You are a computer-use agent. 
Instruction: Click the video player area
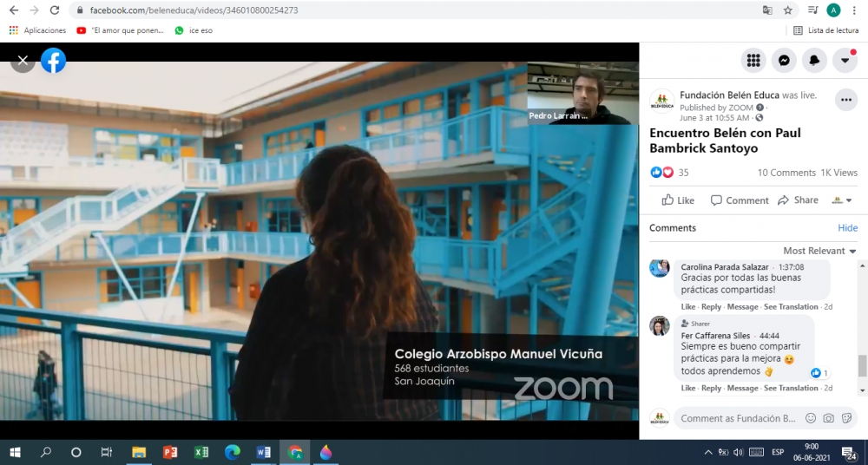click(x=319, y=241)
